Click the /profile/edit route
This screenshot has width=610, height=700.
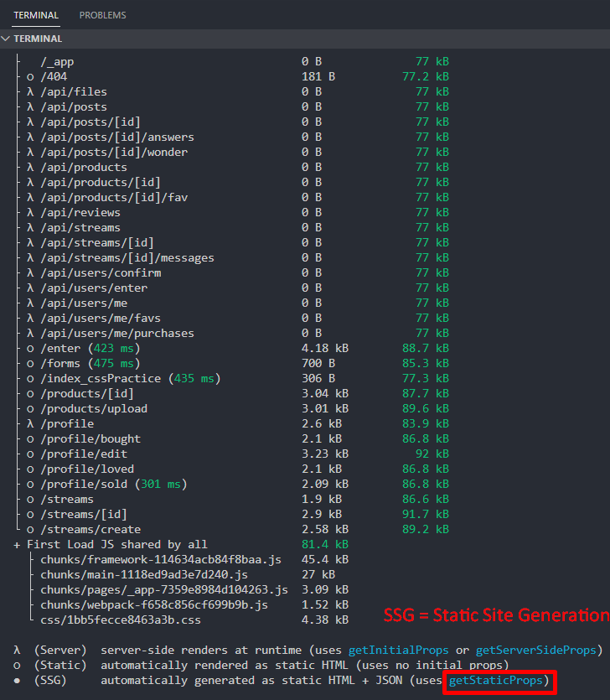tap(84, 454)
